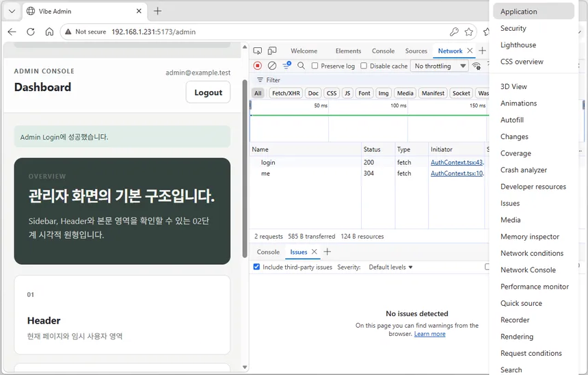Open network search magnifier icon
The height and width of the screenshot is (375, 588).
(x=301, y=66)
